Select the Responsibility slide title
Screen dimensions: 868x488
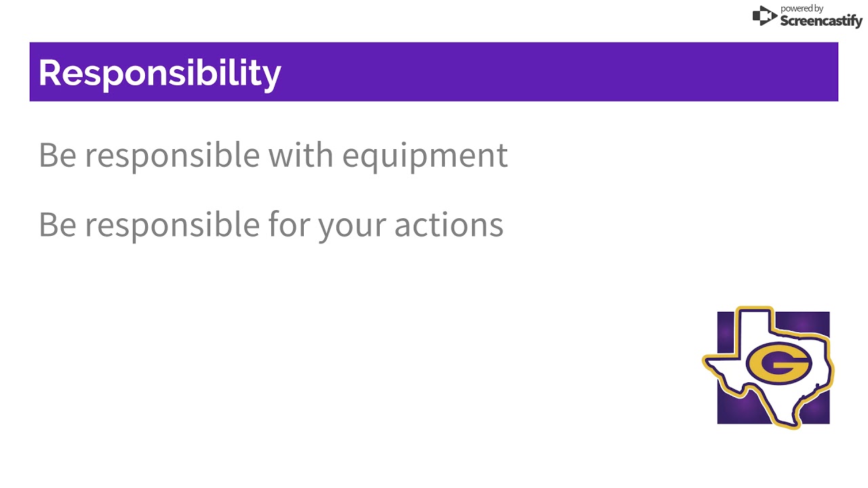pyautogui.click(x=159, y=73)
